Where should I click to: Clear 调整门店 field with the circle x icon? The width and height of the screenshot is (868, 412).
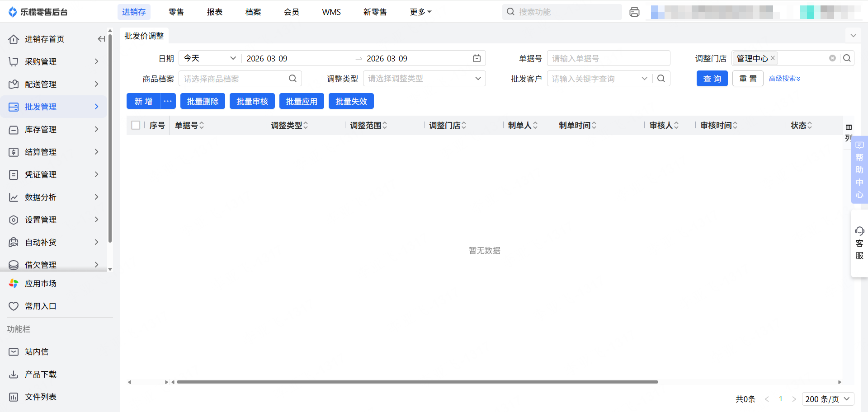point(832,58)
